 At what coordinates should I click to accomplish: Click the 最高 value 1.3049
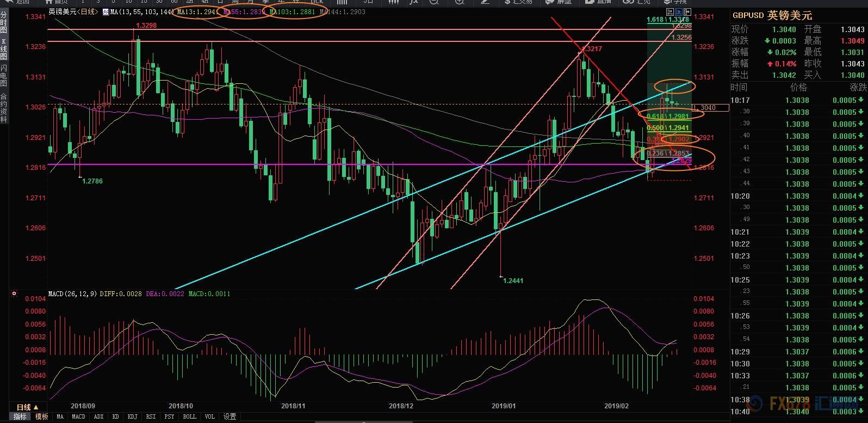point(852,41)
